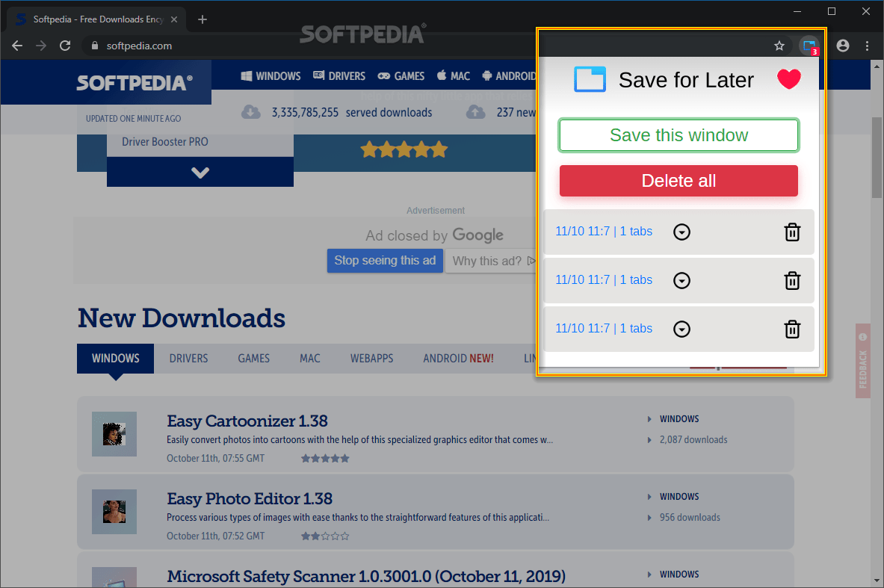Select the Softpedia - Free Downloads tab
884x588 pixels.
tap(97, 19)
